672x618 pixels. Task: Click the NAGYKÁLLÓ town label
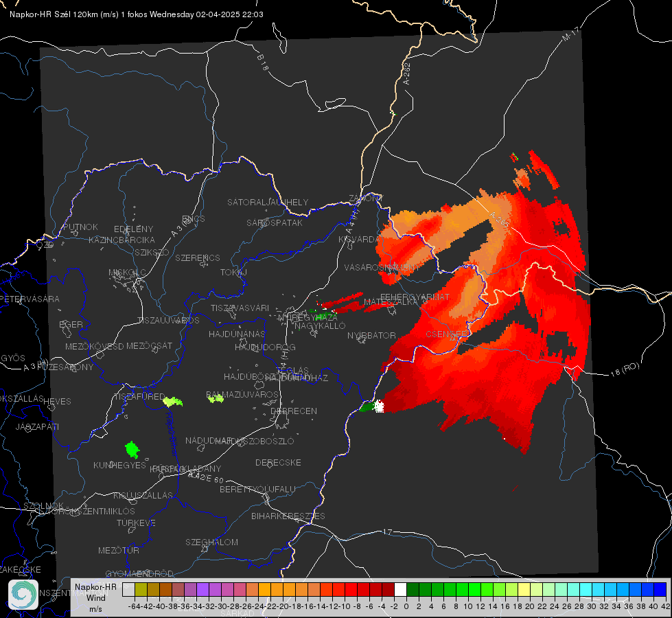tap(320, 326)
